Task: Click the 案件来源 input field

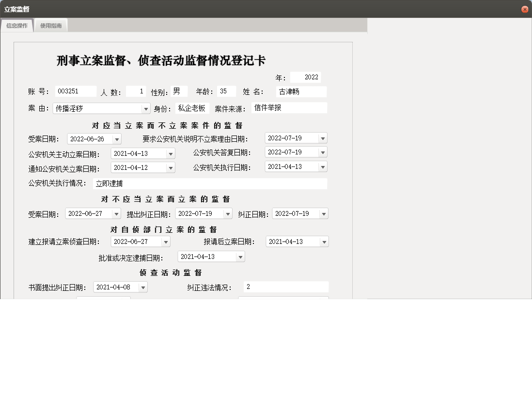Action: [289, 108]
